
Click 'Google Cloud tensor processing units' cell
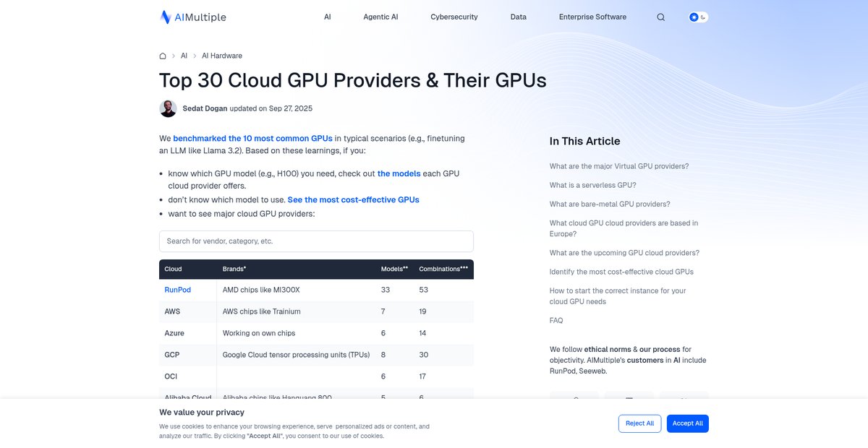[296, 355]
